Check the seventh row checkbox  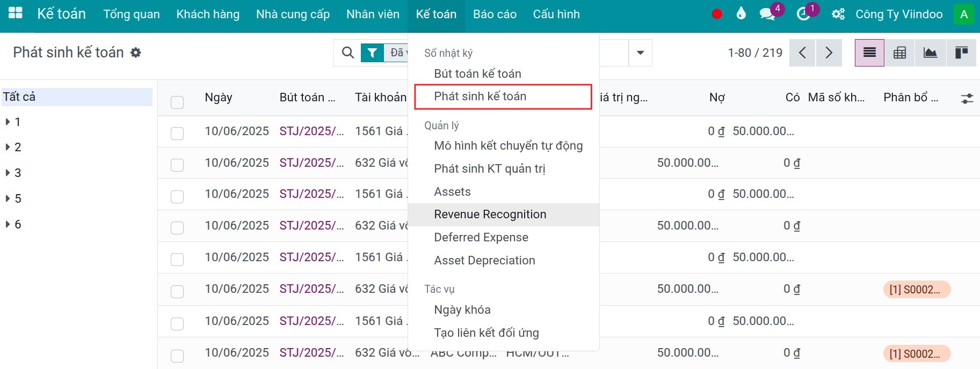[x=177, y=323]
